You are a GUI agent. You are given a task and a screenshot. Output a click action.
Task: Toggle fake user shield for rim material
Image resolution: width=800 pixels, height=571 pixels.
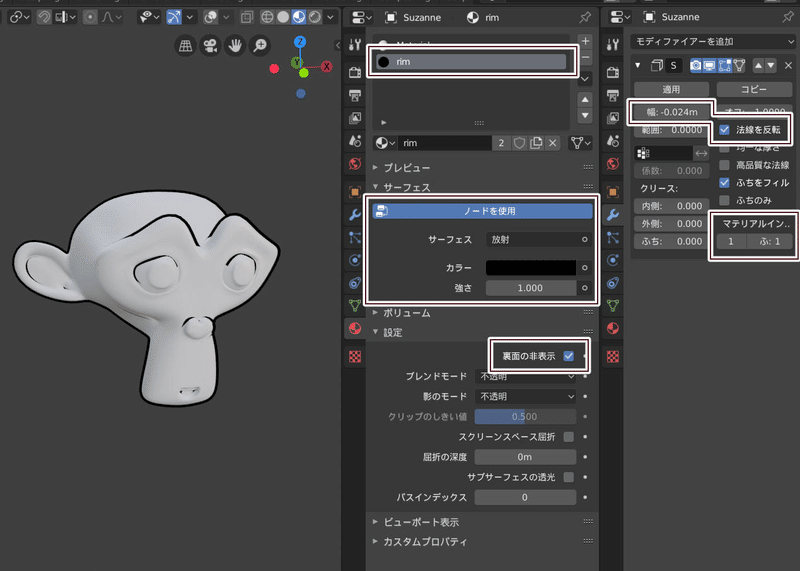[x=519, y=143]
